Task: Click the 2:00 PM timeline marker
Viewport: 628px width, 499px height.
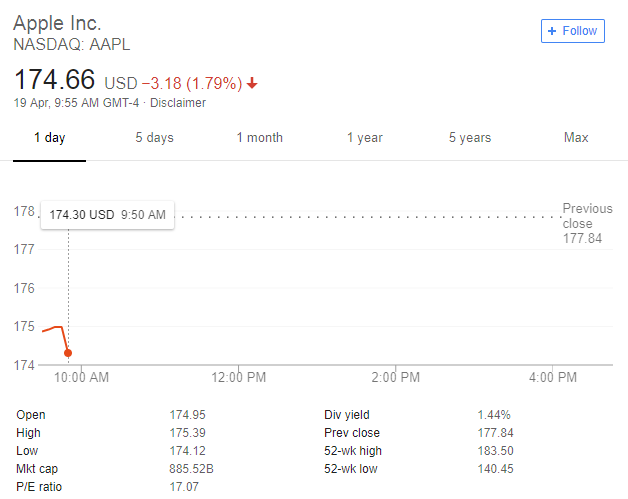Action: (396, 377)
